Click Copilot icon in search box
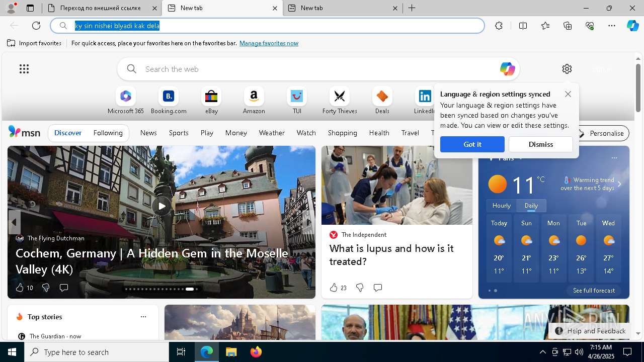Viewport: 644px width, 362px height. (x=507, y=69)
